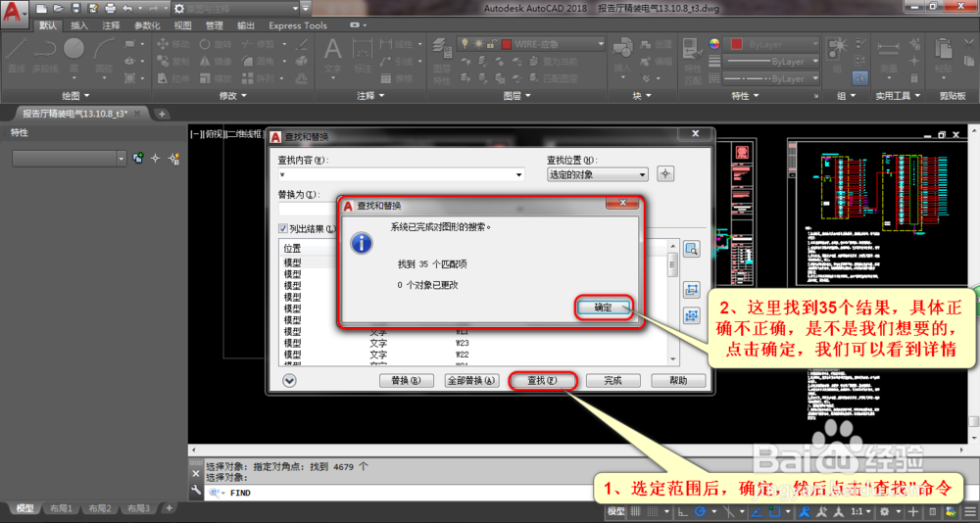Switch to the Insert (插入) ribbon tab
The height and width of the screenshot is (523, 980).
click(x=79, y=25)
